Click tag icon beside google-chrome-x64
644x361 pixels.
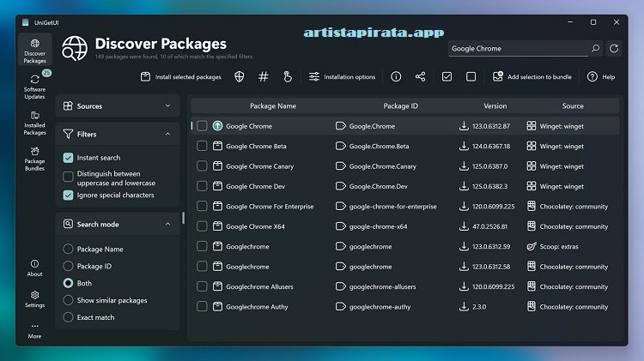click(x=341, y=226)
